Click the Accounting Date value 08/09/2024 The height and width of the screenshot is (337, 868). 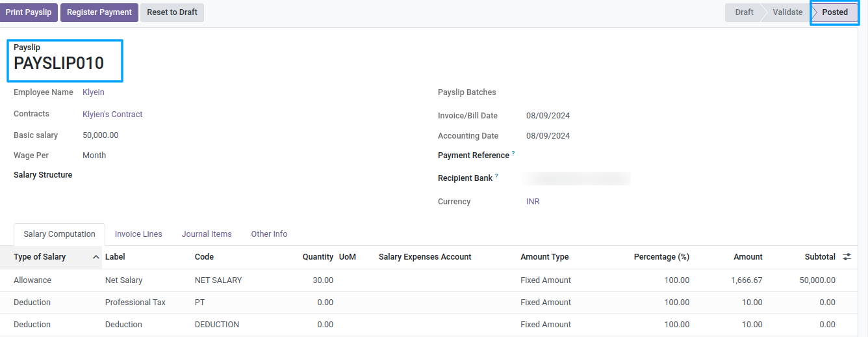548,136
